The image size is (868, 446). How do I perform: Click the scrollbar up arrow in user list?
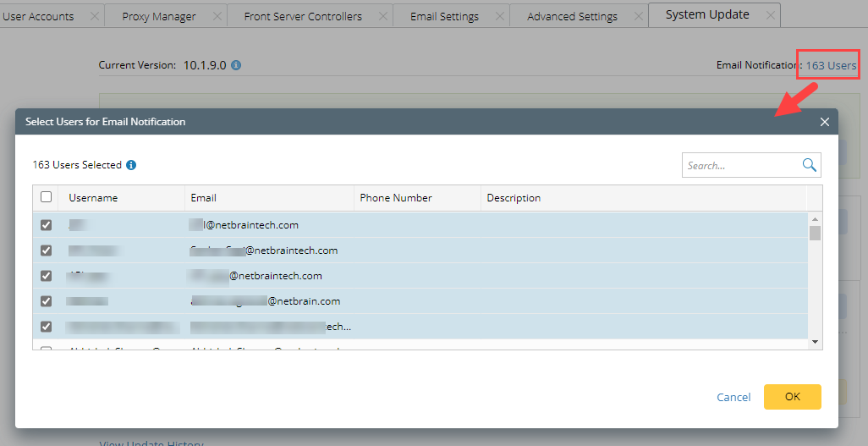tap(815, 218)
